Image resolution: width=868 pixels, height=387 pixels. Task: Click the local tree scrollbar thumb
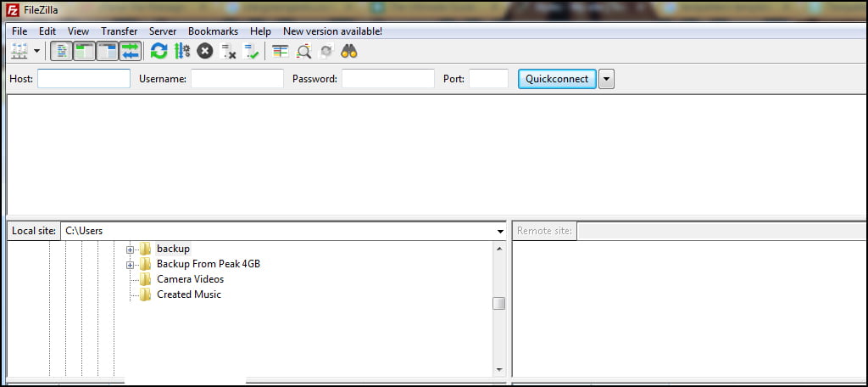[x=499, y=303]
